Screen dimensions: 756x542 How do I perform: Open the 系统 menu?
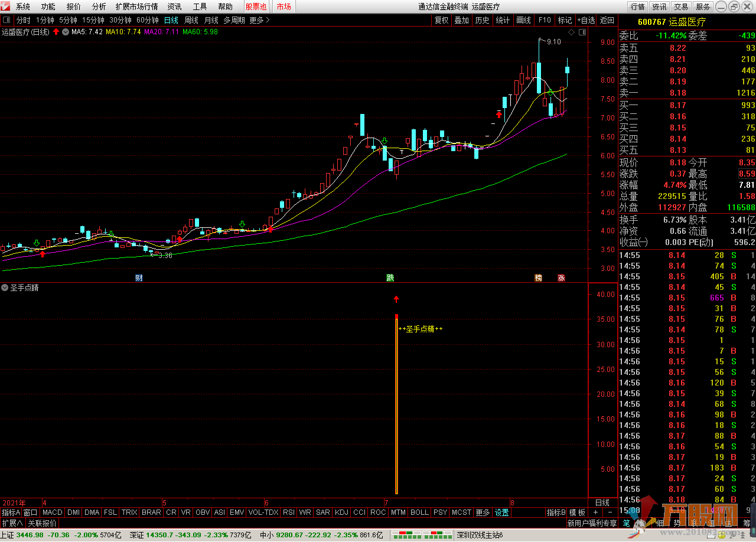point(23,6)
